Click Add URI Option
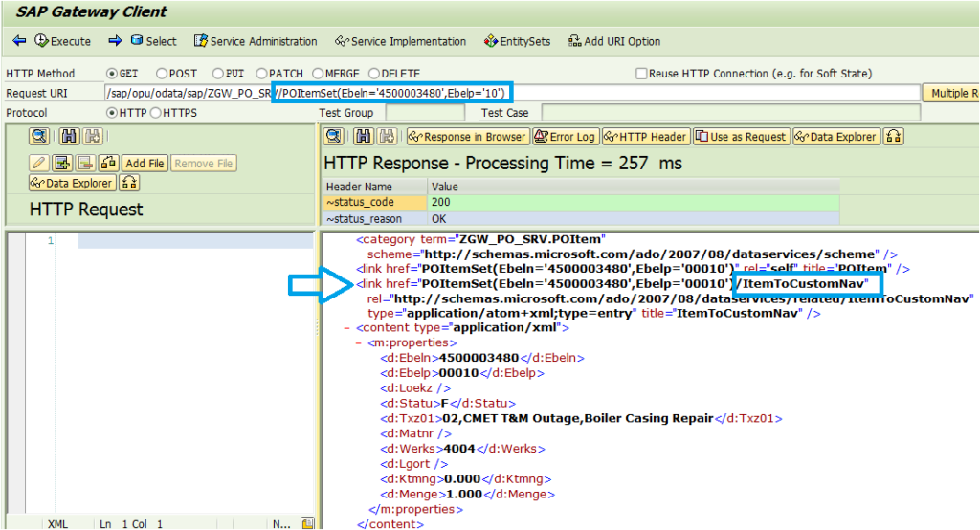980x530 pixels. click(613, 41)
